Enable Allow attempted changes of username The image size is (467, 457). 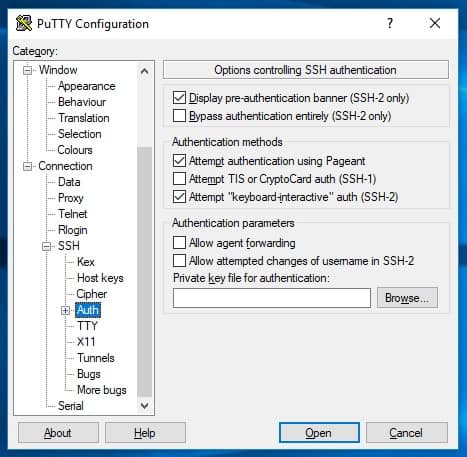179,261
